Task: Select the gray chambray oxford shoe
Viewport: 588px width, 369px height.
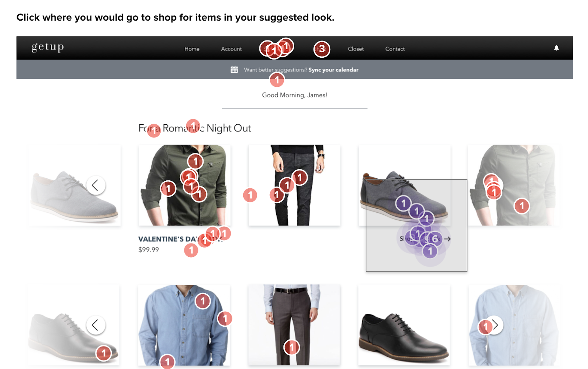Action: (x=404, y=185)
